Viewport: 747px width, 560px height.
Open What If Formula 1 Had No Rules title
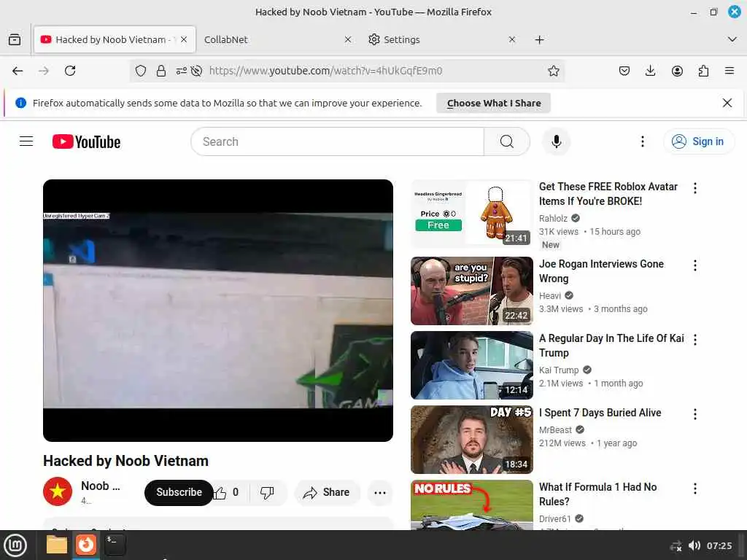coord(598,494)
